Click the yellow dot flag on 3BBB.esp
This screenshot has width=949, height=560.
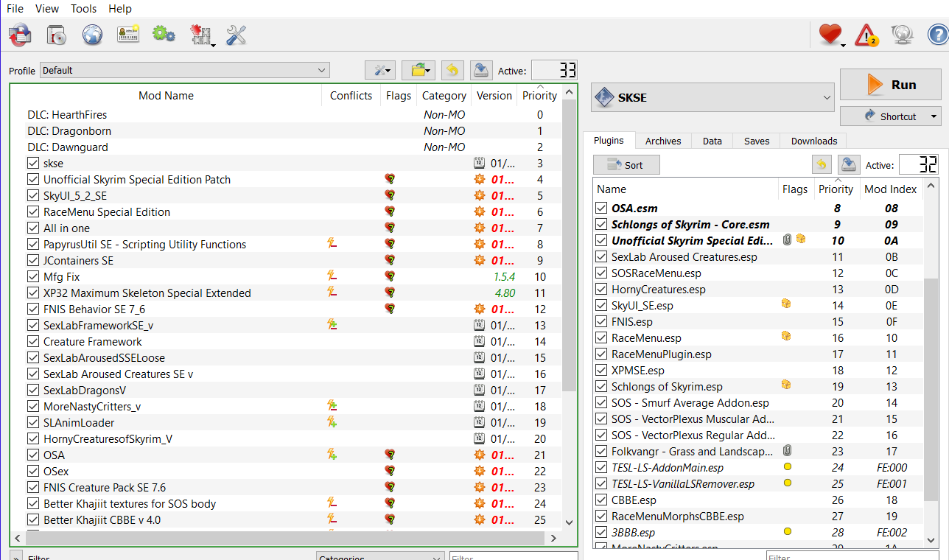(788, 531)
